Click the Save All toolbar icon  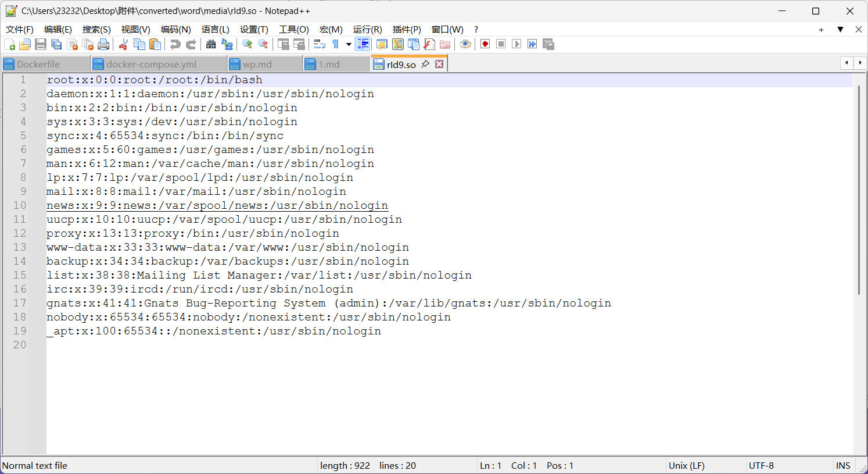56,44
